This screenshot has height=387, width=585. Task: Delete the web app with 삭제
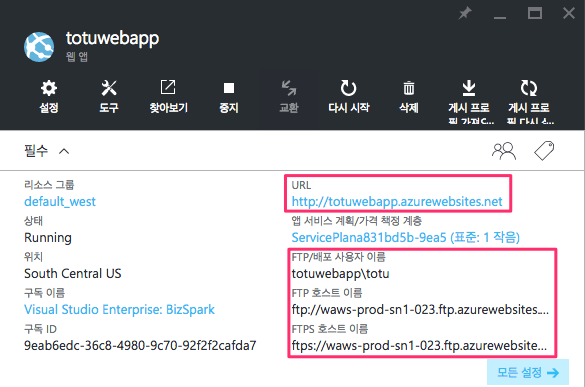(x=409, y=88)
